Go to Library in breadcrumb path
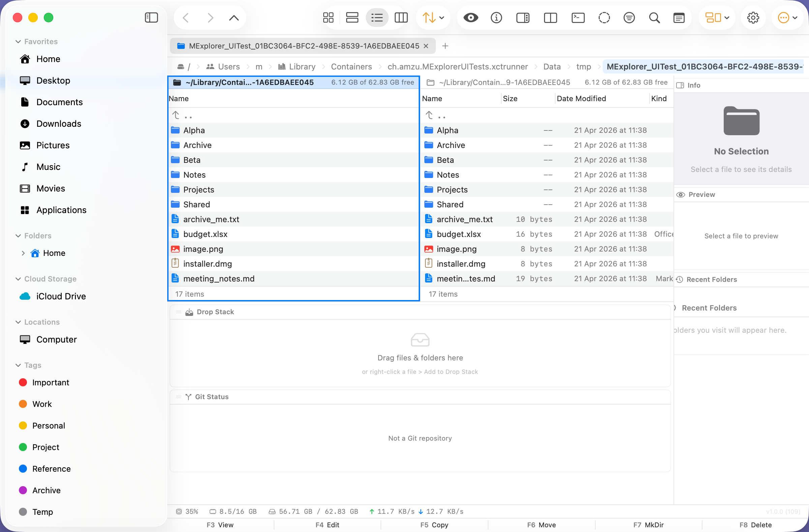 (297, 67)
